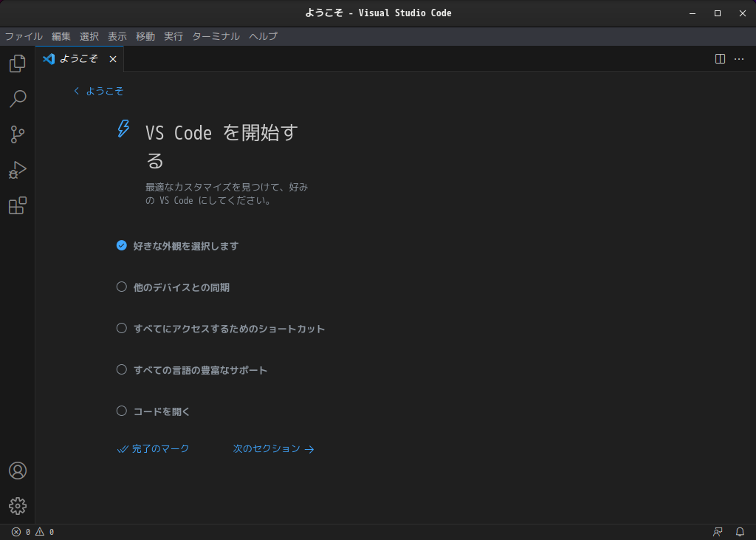Image resolution: width=756 pixels, height=540 pixels.
Task: Click the feedback icon in status bar
Action: [x=718, y=532]
